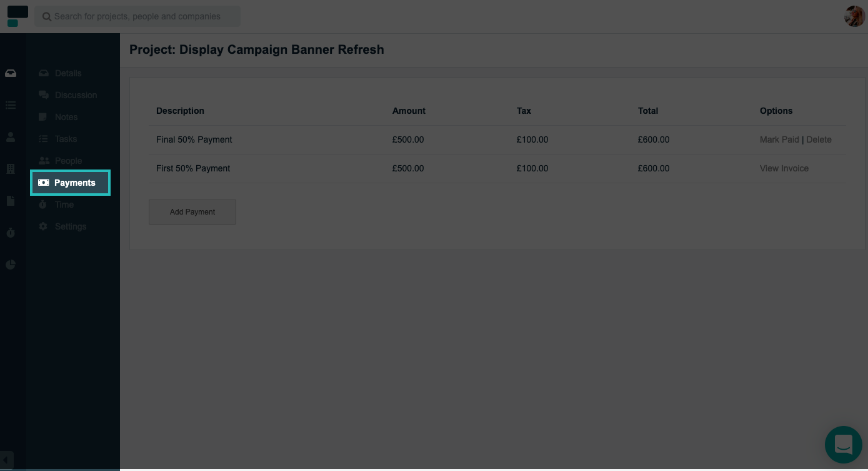Open the stopwatch icon in left rail

click(x=11, y=233)
